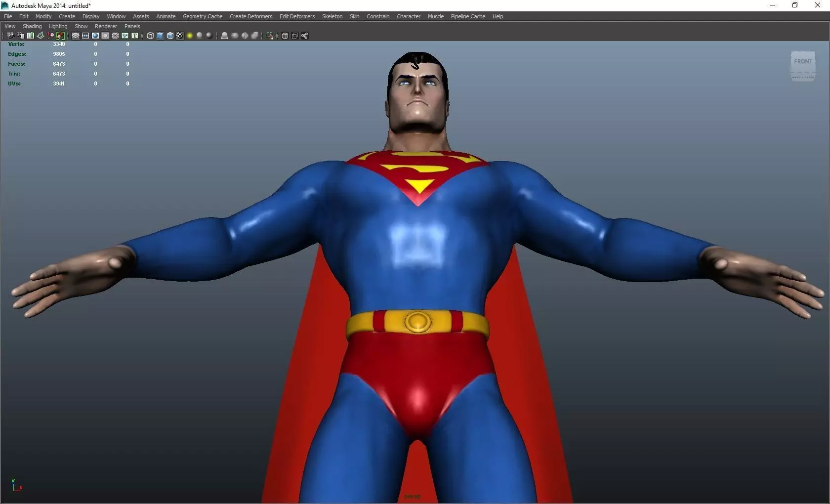The height and width of the screenshot is (504, 830).
Task: Open the Animate menu
Action: point(166,16)
